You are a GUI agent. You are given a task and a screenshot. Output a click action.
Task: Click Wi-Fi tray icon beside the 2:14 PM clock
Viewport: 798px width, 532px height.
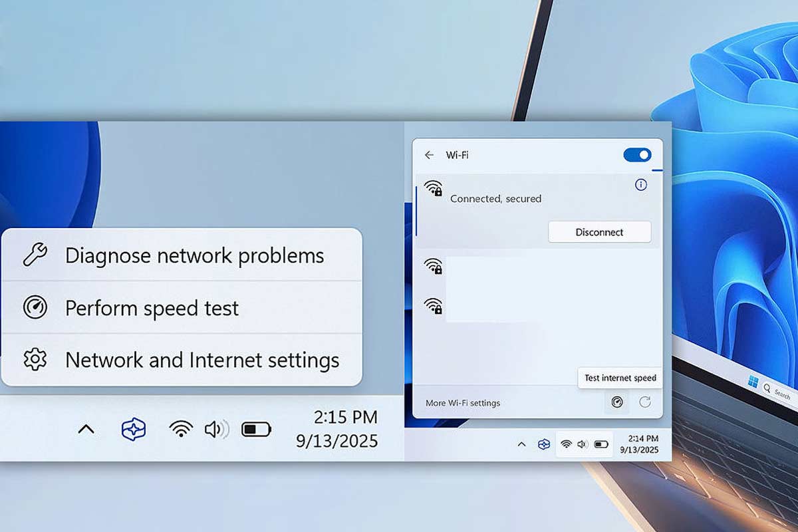point(566,444)
